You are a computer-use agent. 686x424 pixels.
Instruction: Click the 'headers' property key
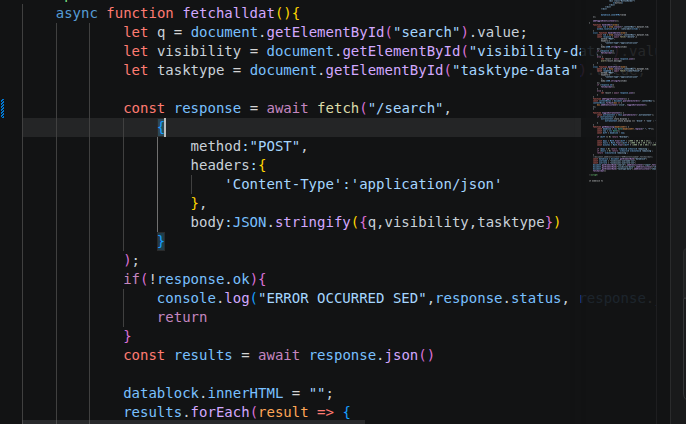pyautogui.click(x=220, y=165)
